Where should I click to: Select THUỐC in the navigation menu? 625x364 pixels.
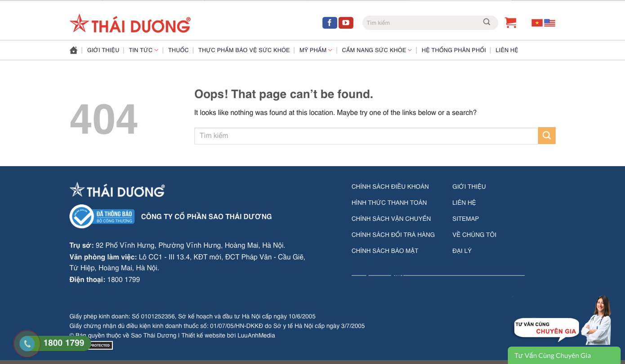(x=178, y=50)
